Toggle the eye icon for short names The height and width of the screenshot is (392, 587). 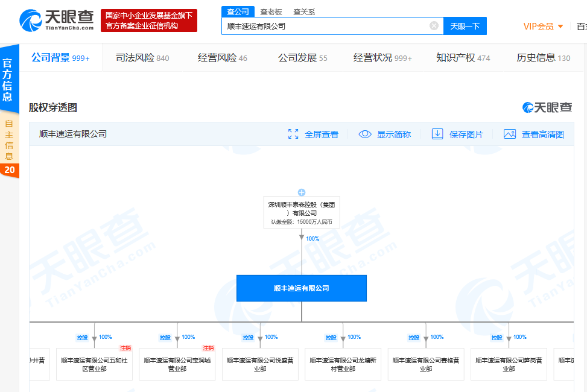[365, 134]
